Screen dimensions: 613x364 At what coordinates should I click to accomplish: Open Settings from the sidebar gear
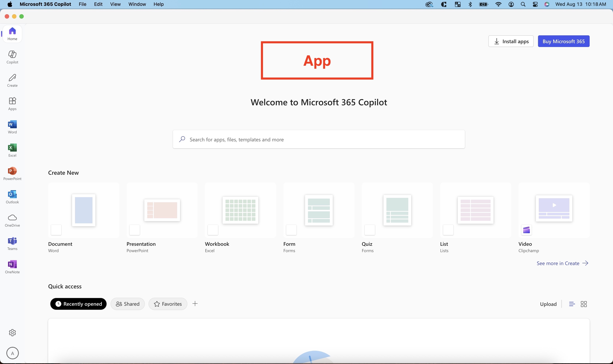pyautogui.click(x=12, y=333)
